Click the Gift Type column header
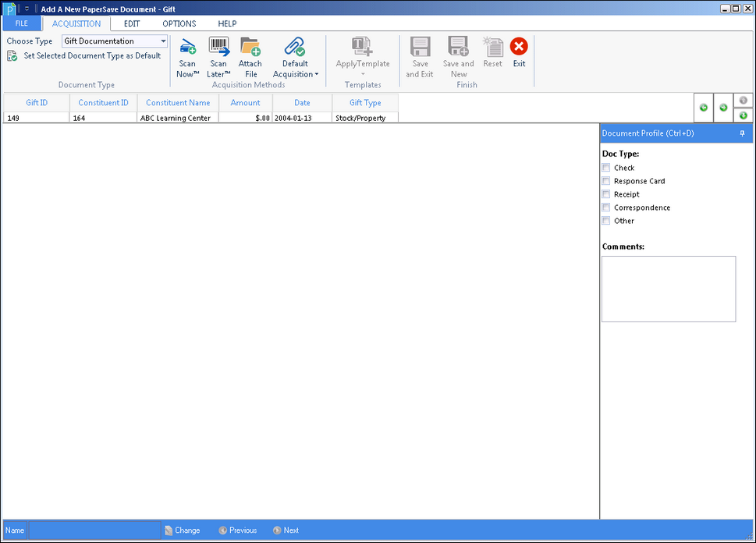 (x=365, y=103)
